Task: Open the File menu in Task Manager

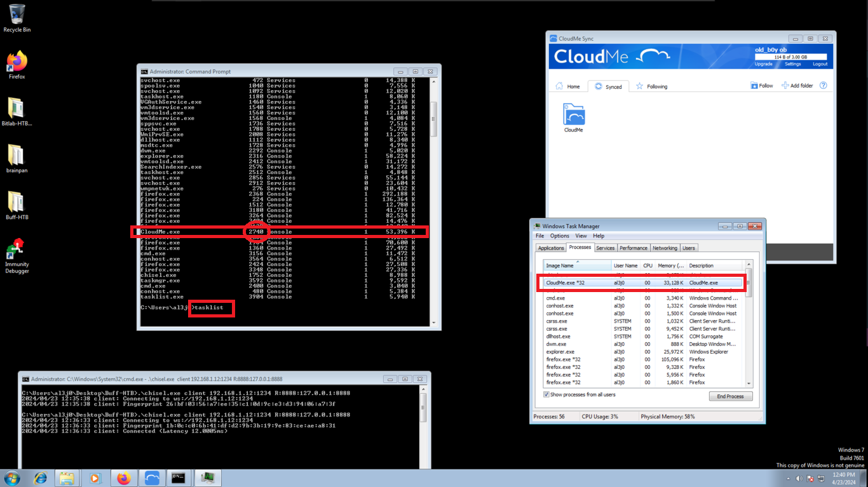Action: tap(539, 236)
